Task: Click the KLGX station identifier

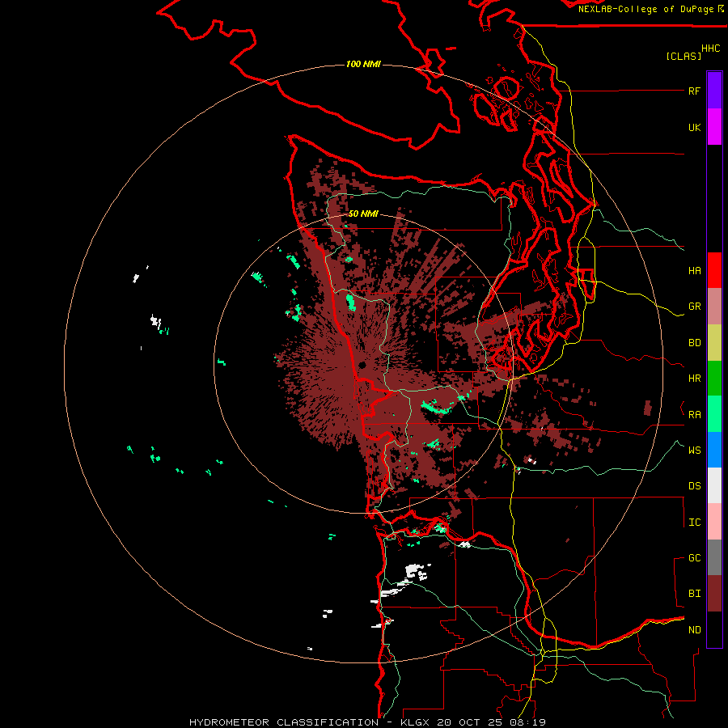Action: [416, 722]
